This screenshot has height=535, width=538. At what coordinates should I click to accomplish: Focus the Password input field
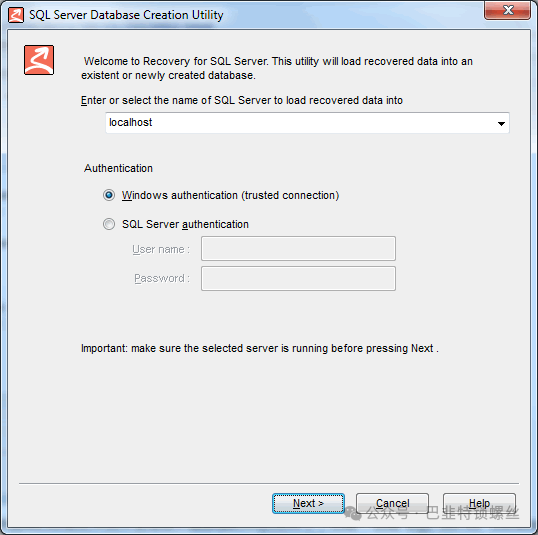tap(298, 279)
